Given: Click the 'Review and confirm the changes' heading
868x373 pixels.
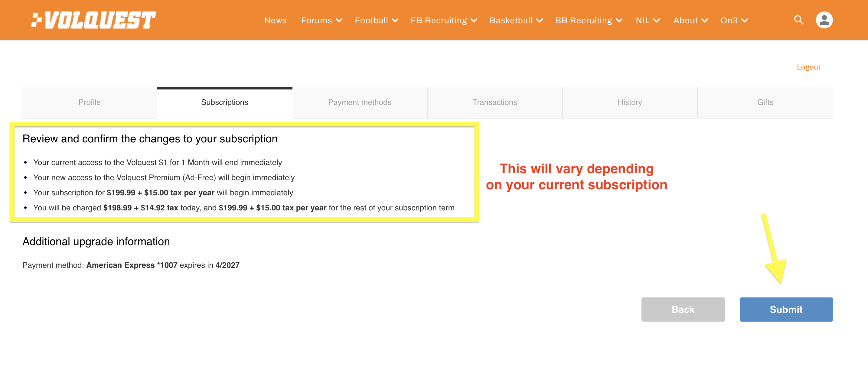Looking at the screenshot, I should [150, 139].
